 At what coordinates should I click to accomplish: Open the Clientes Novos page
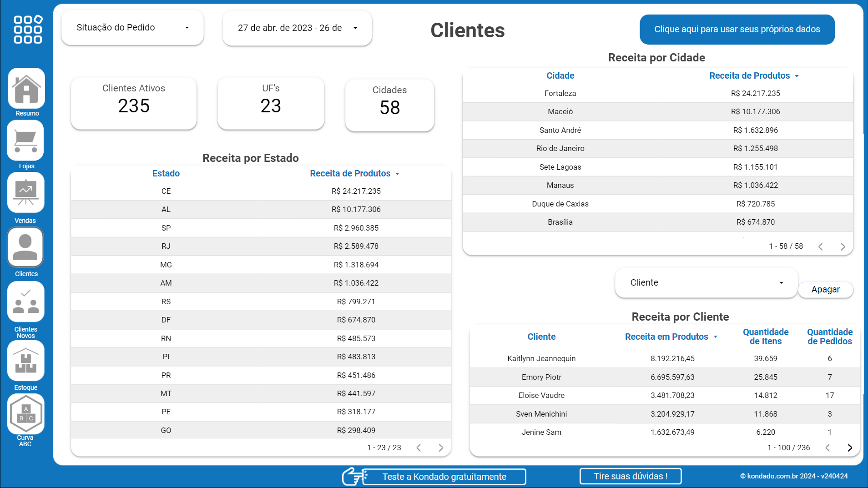[x=26, y=302]
